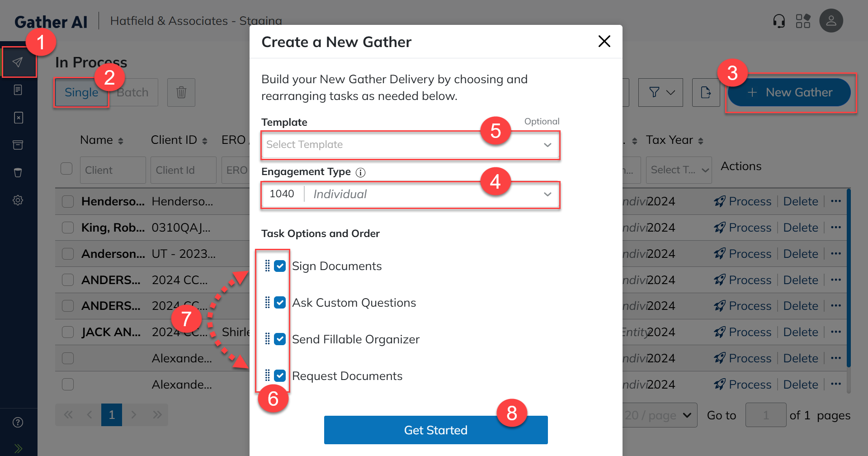Disable the Request Documents checkbox

point(280,375)
